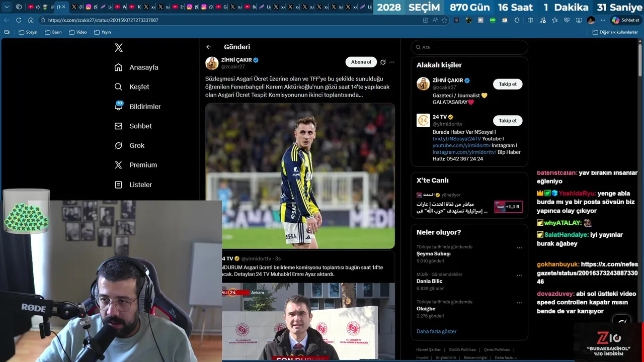644x362 pixels.
Task: Go to Anasayfa in the sidebar
Action: (136, 67)
